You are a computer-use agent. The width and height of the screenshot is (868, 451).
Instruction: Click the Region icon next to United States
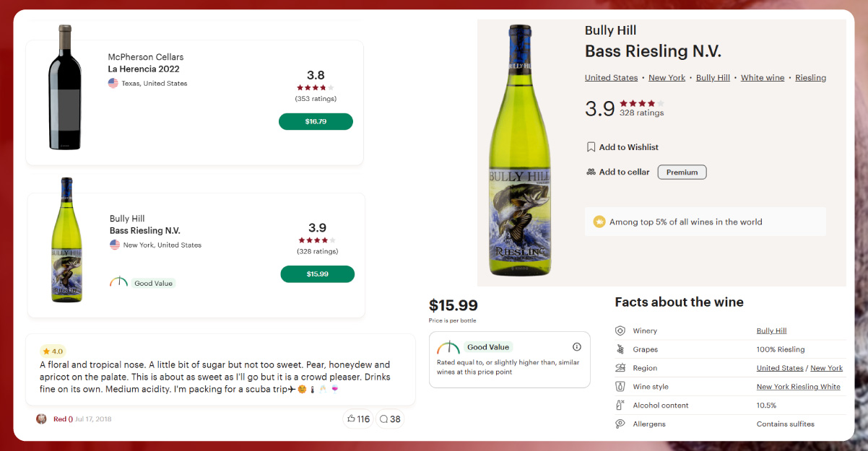621,367
